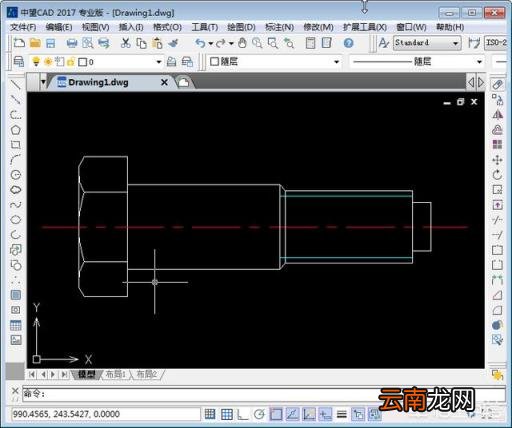Viewport: 512px width, 428px height.
Task: Select the Move tool in modify toolbar
Action: point(497,160)
